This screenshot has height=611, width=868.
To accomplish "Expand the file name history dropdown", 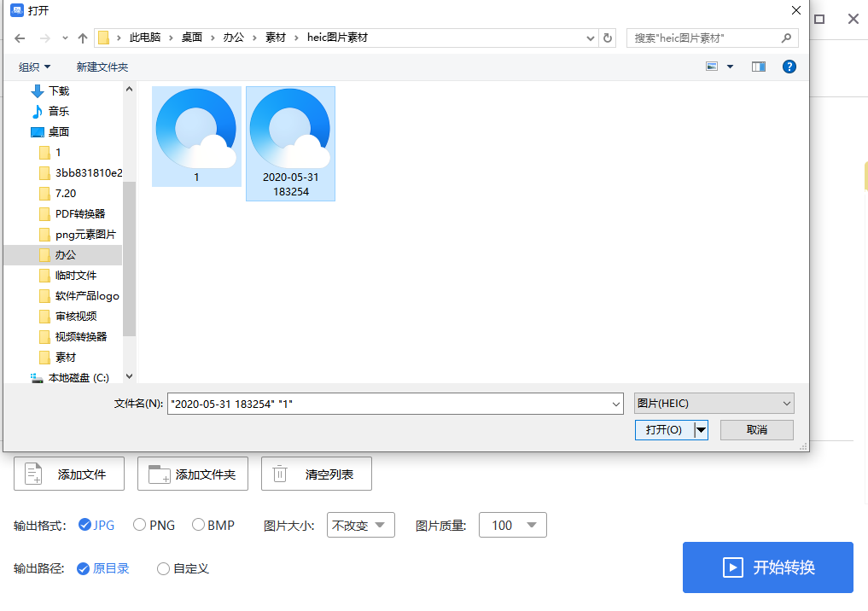I will [x=615, y=404].
